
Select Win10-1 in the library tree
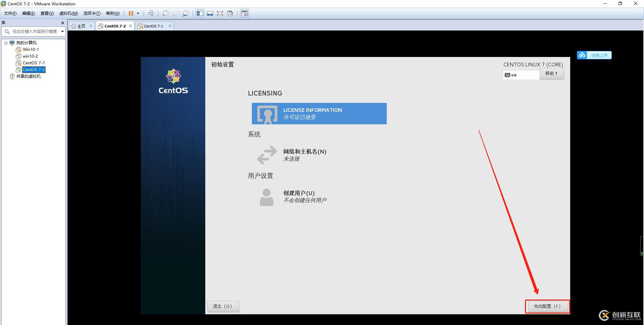(31, 50)
